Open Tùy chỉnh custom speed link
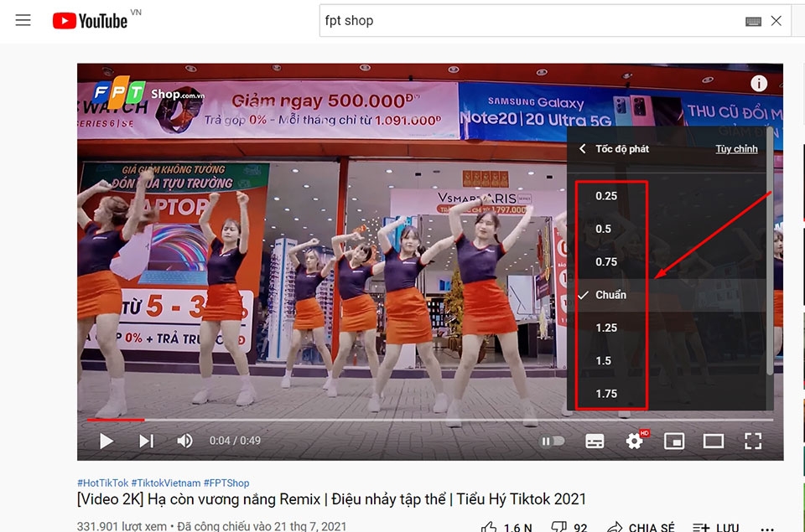805x532 pixels. [736, 149]
